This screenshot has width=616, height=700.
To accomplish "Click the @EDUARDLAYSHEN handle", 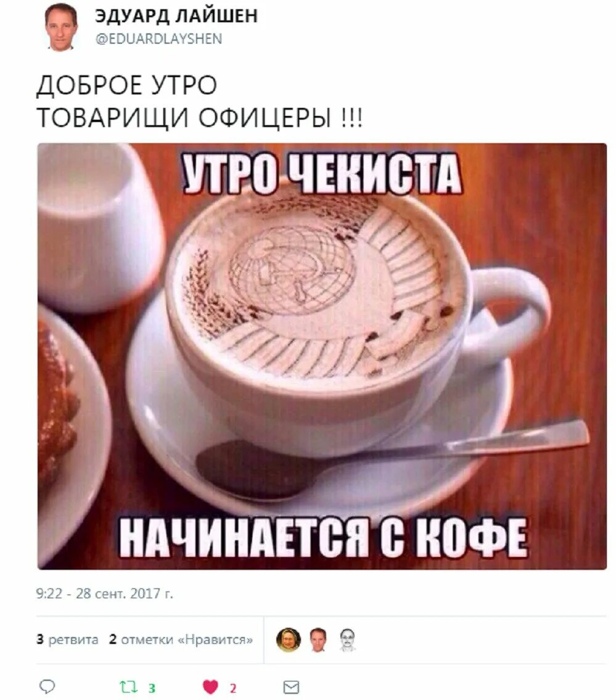I will [159, 39].
